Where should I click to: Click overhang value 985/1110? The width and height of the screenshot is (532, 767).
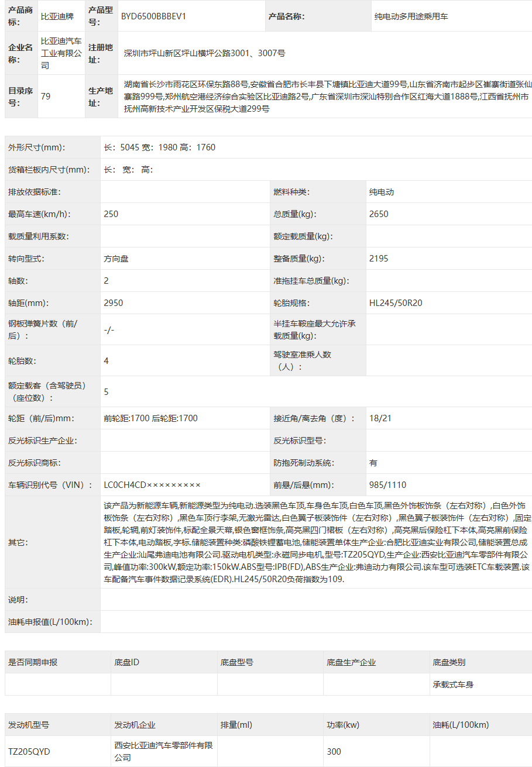[387, 485]
